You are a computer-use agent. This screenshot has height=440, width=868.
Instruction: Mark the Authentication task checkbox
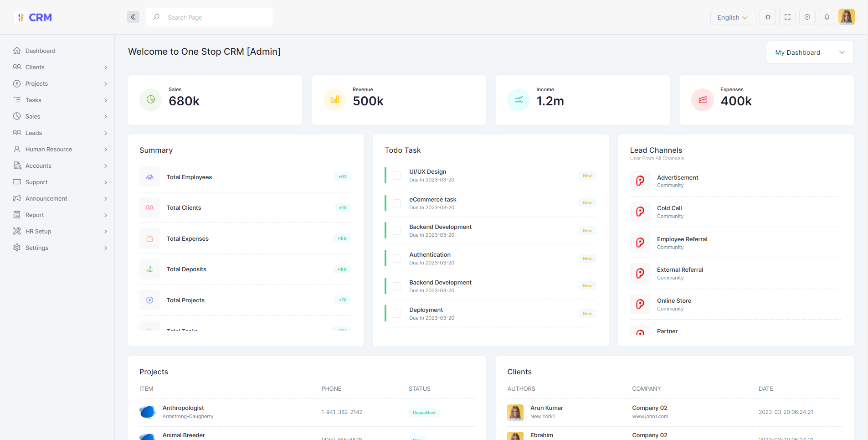tap(396, 258)
